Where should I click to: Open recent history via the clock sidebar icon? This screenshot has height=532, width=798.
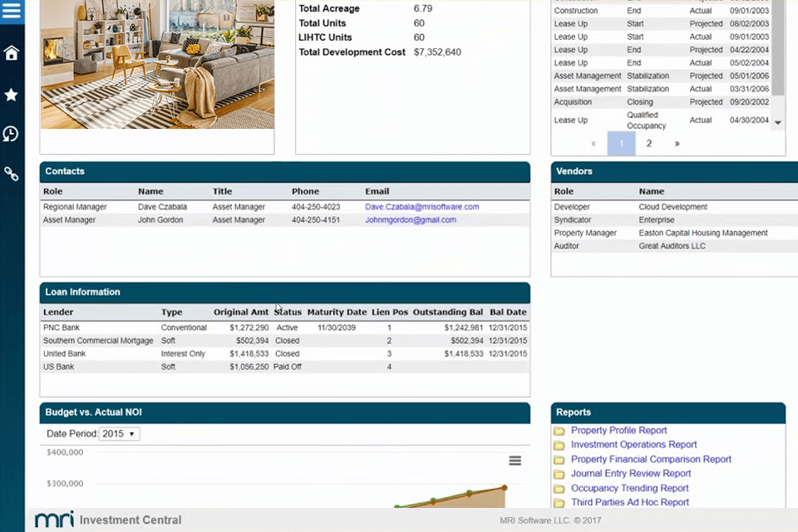click(x=12, y=134)
